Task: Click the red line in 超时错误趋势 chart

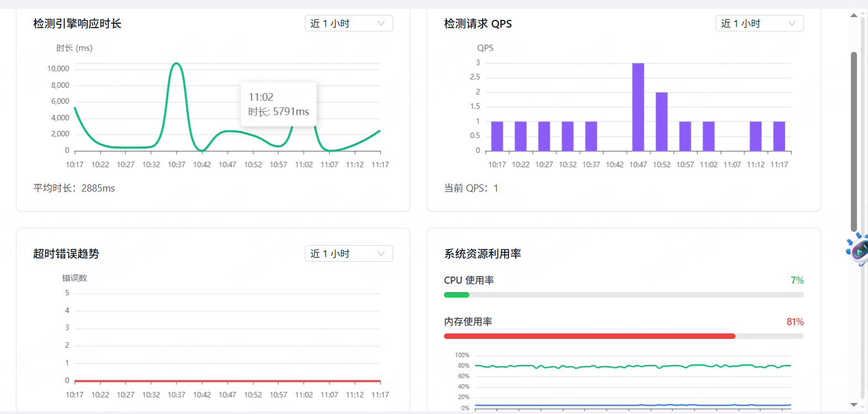Action: [x=227, y=381]
